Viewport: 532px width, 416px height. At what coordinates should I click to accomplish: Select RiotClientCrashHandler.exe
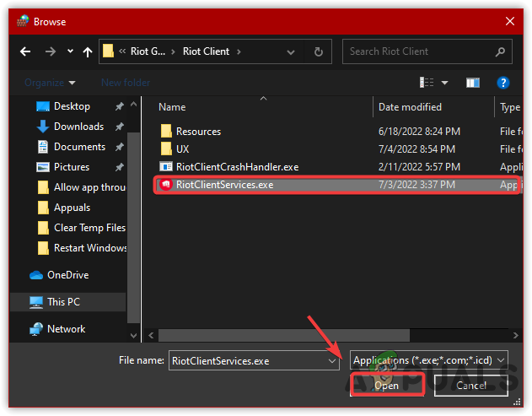coord(237,167)
